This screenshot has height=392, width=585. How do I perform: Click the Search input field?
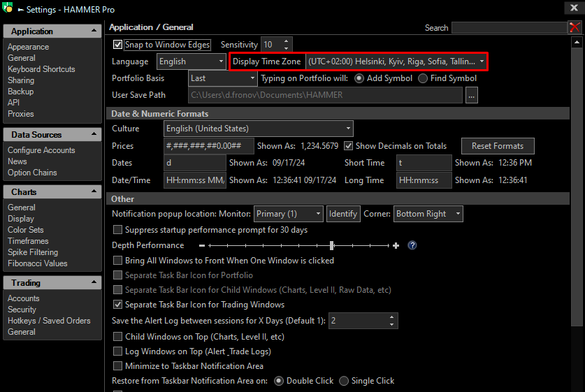pos(510,27)
